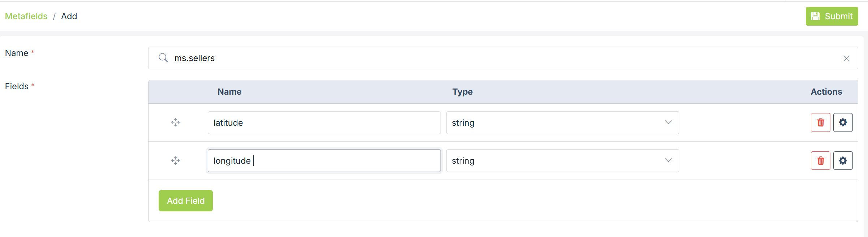The height and width of the screenshot is (237, 868).
Task: Clear the ms.sellers name value
Action: pos(846,59)
